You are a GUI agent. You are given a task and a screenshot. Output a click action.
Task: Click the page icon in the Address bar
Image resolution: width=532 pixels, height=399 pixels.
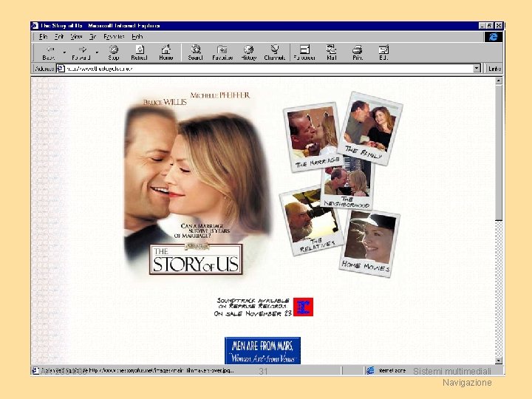point(61,69)
